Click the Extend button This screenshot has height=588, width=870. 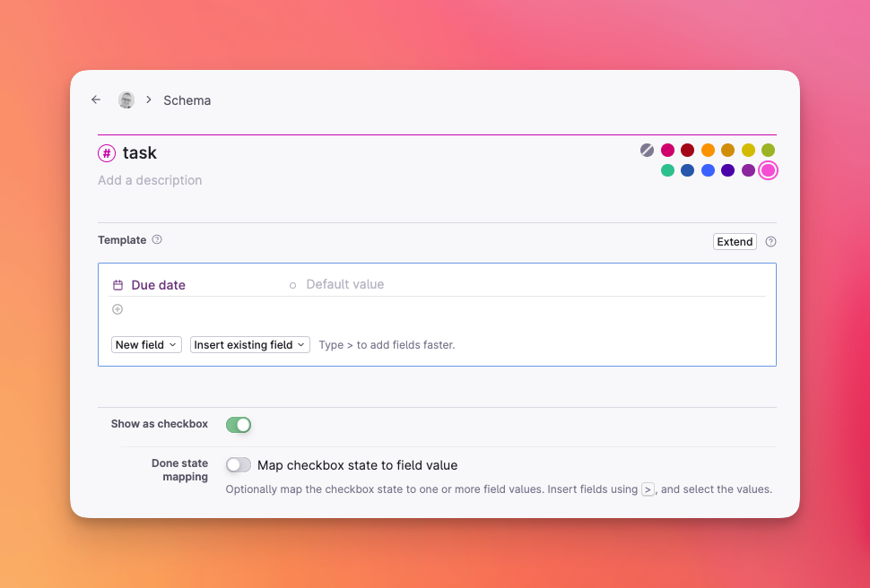click(x=735, y=242)
